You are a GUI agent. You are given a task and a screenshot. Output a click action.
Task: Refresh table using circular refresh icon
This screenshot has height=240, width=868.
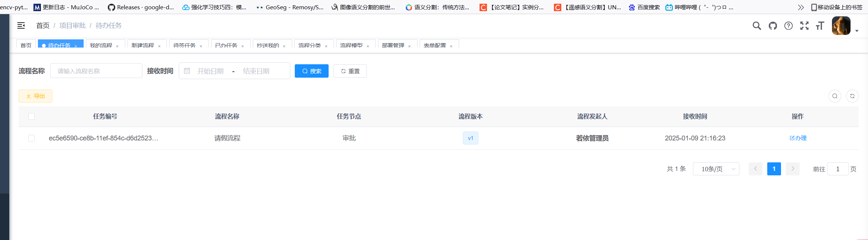(852, 96)
